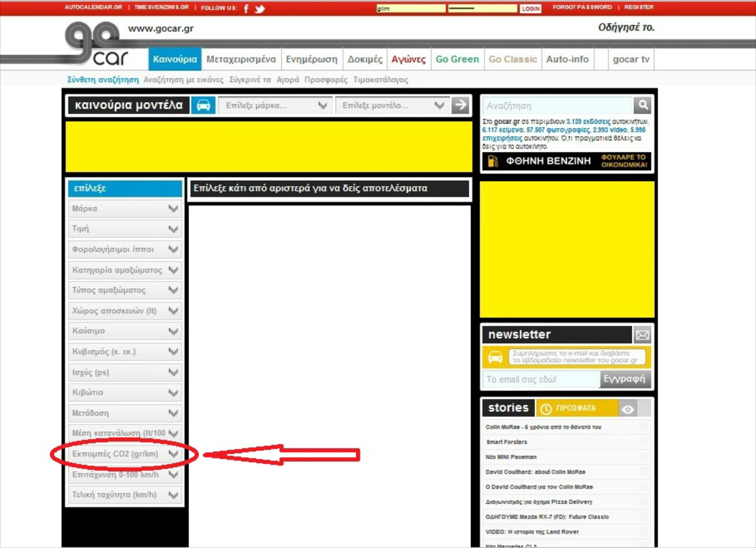Click the newsletter envelope icon
Viewport: 756px width, 548px height.
click(x=642, y=335)
